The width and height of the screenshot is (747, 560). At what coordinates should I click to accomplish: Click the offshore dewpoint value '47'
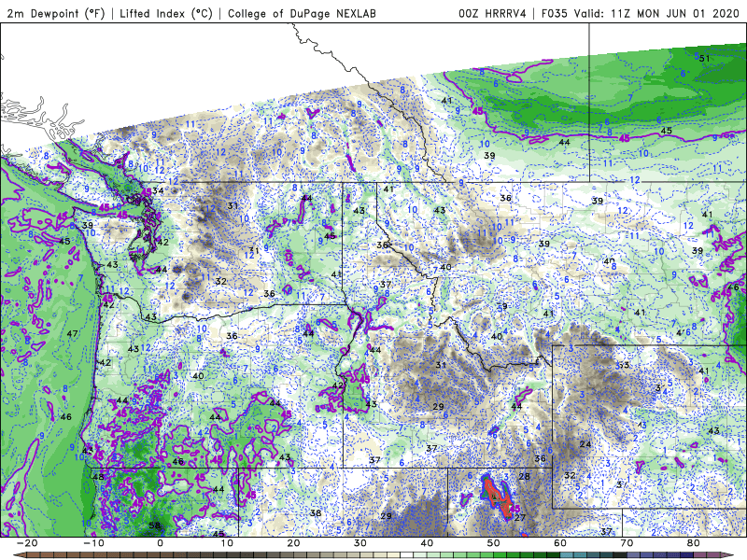tap(73, 334)
